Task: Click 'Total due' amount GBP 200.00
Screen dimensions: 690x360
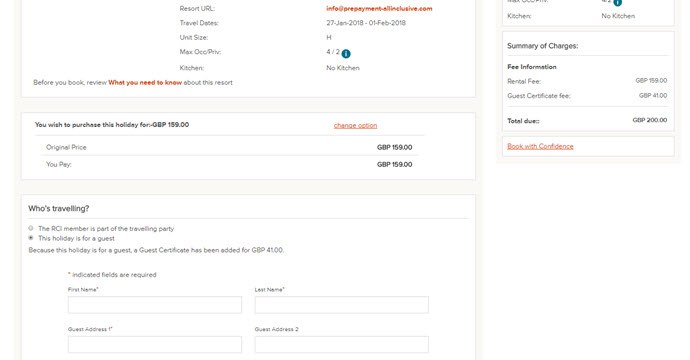Action: click(x=650, y=120)
